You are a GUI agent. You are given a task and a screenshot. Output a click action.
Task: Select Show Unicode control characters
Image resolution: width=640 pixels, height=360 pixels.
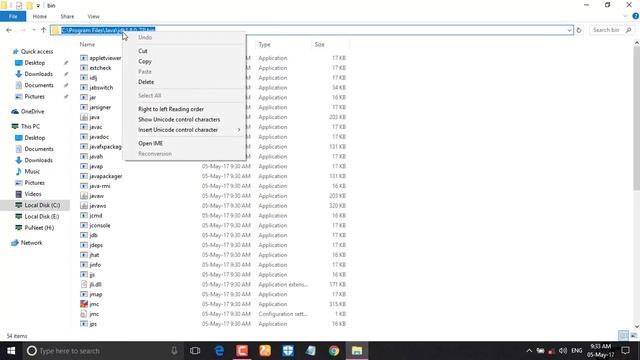(179, 119)
